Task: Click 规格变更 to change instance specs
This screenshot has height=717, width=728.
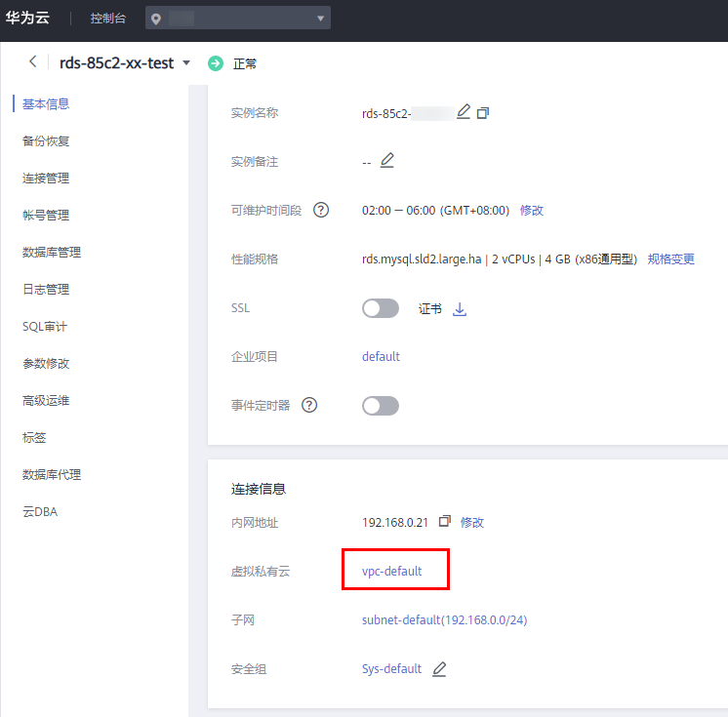Action: [x=671, y=259]
